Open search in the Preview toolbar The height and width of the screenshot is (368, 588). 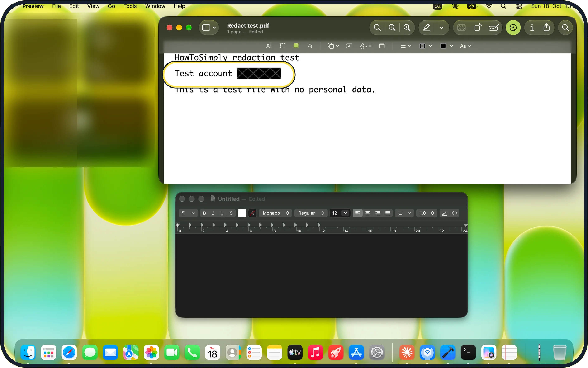point(565,28)
